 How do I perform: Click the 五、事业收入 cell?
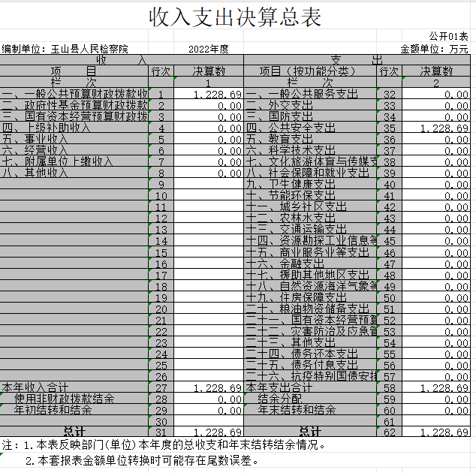coord(74,139)
